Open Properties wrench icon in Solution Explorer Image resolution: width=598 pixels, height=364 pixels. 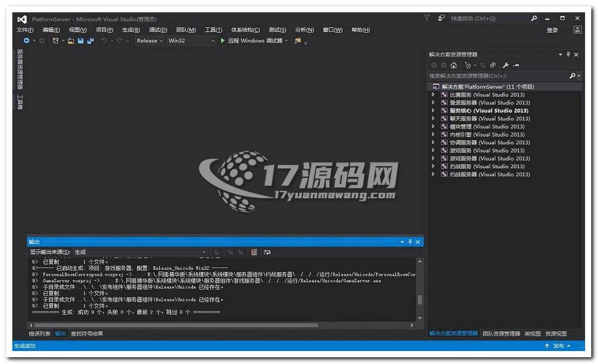click(x=505, y=65)
